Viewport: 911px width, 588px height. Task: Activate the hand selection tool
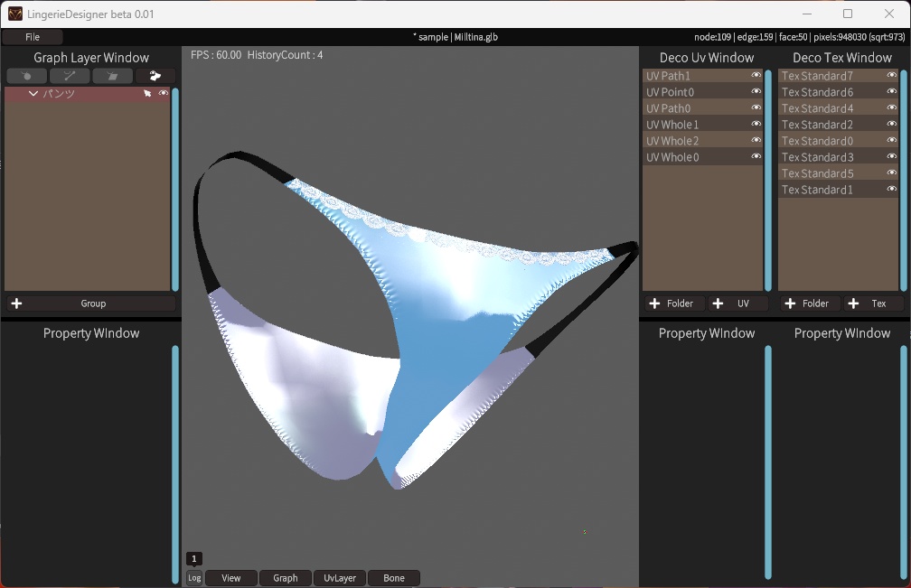tap(155, 76)
